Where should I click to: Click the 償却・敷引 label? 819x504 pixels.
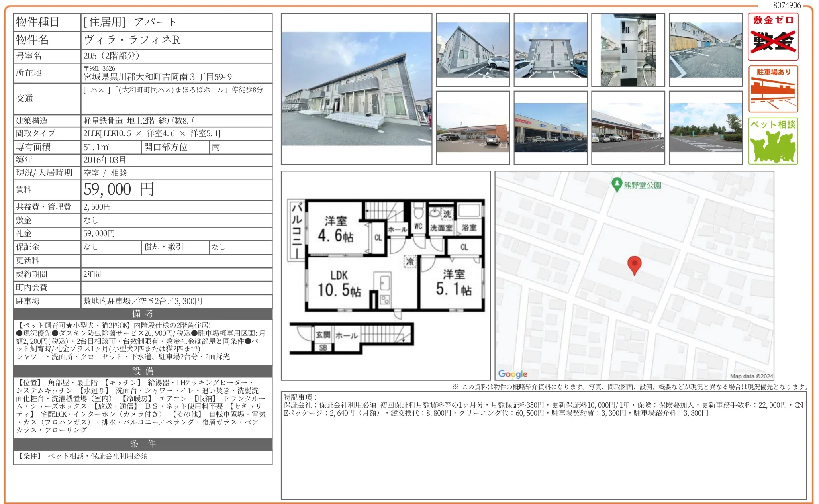[164, 247]
